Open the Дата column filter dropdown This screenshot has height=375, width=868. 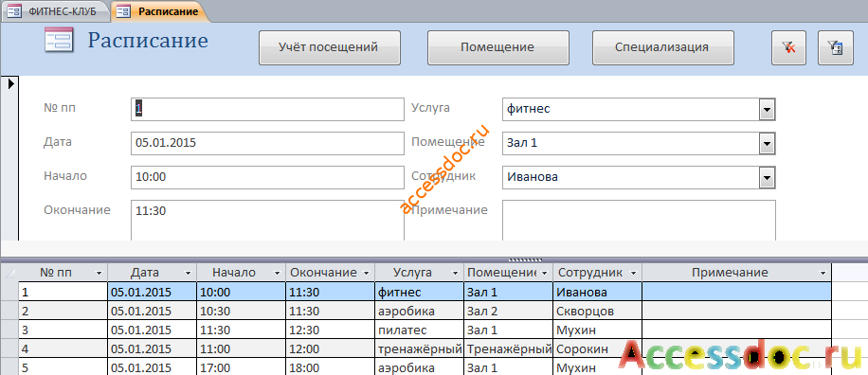pos(189,273)
